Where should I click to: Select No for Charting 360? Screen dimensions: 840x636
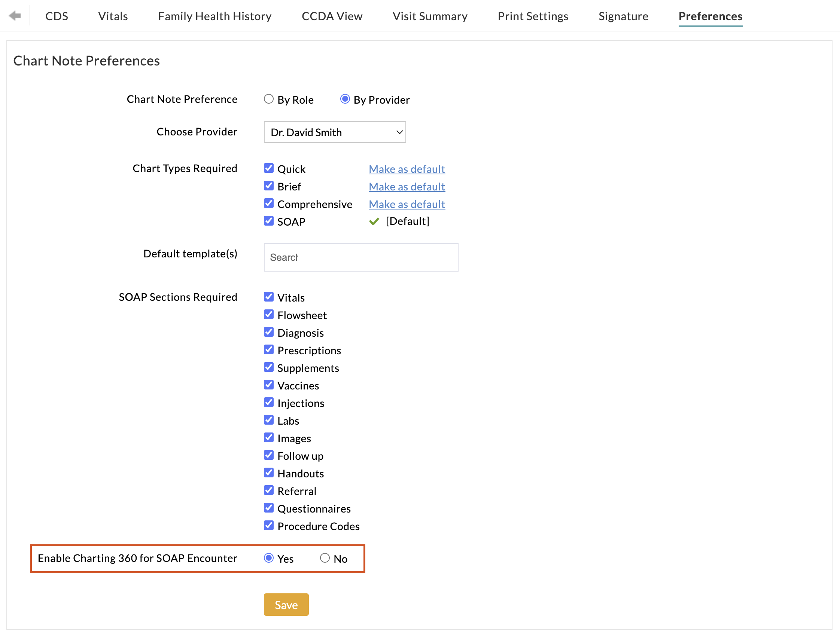point(325,558)
